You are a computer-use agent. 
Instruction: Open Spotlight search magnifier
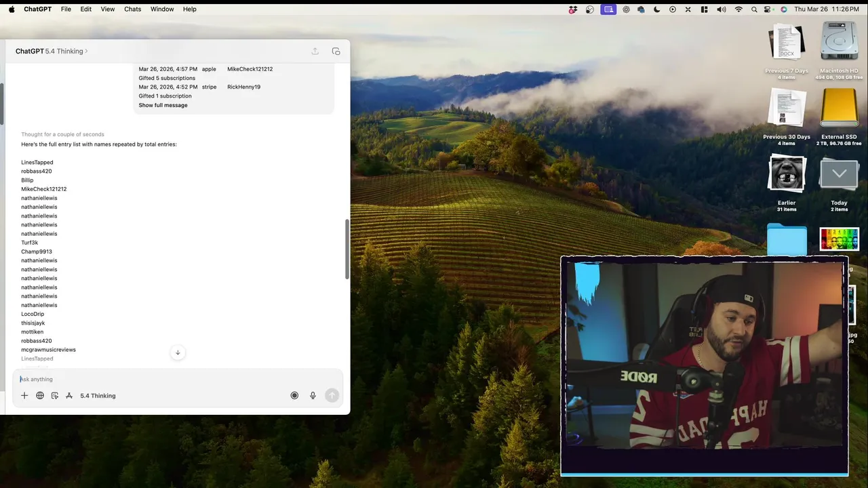pos(754,9)
